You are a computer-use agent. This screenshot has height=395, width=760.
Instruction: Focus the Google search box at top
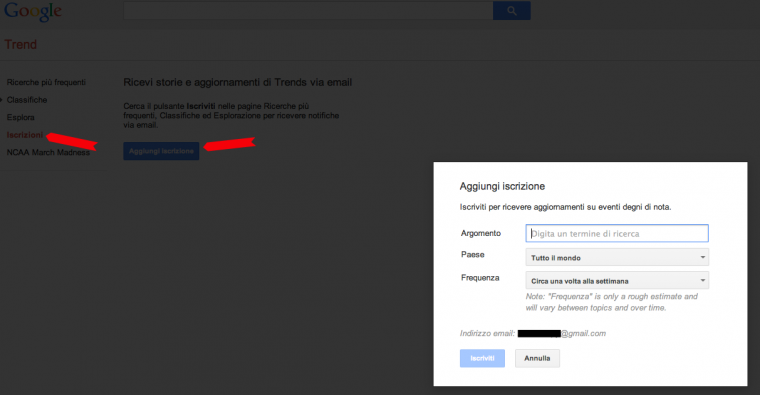click(308, 11)
